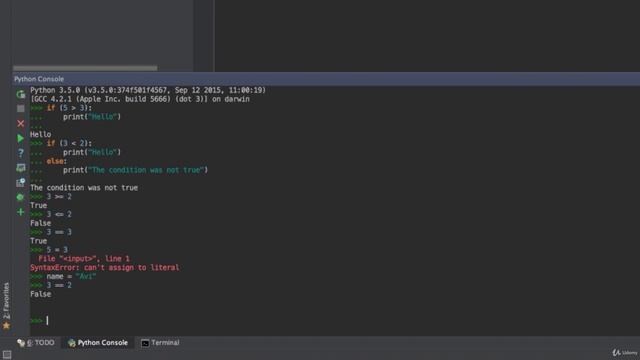Click the "5 = 3" input line
640x360 pixels.
point(57,250)
